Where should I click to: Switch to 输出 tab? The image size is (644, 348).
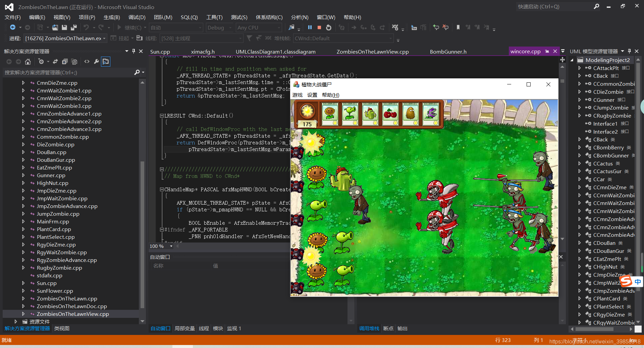[402, 329]
